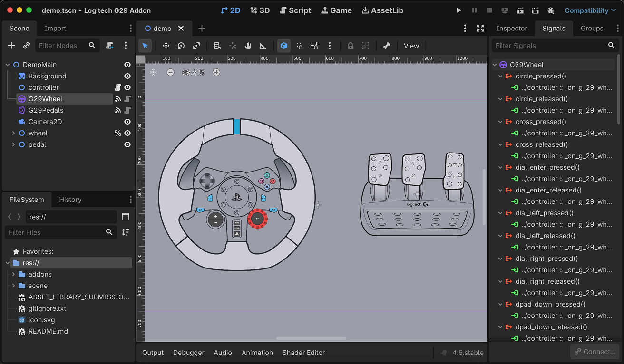Click the add new node plus icon
Image resolution: width=624 pixels, height=364 pixels.
pos(11,46)
